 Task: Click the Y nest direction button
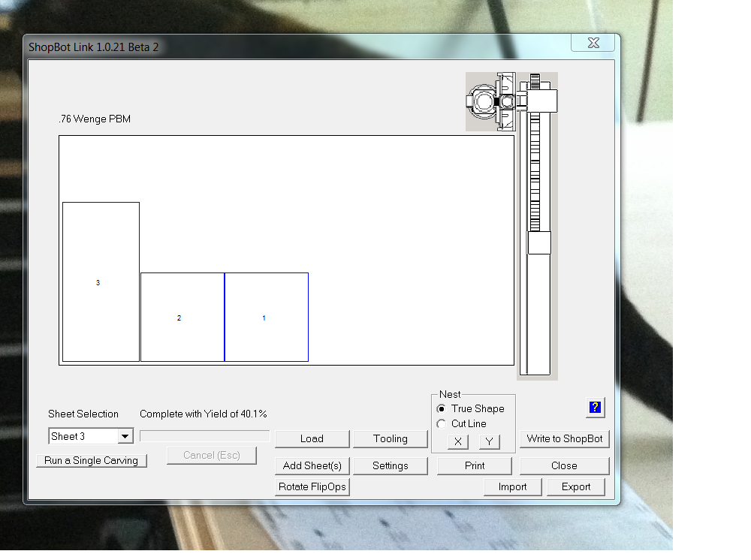click(x=489, y=441)
